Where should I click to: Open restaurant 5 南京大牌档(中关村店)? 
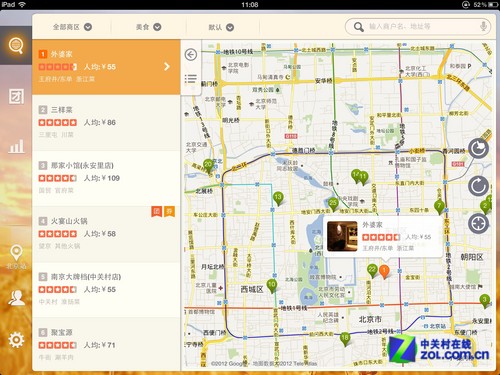point(106,290)
